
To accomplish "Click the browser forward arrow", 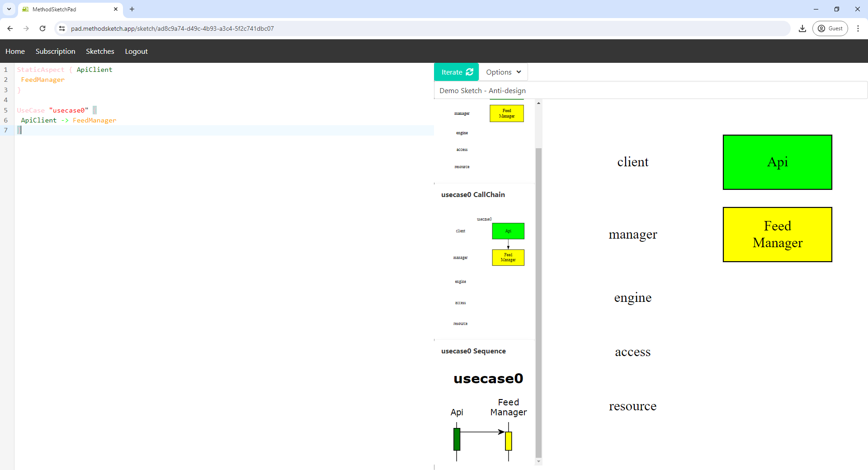I will coord(26,28).
